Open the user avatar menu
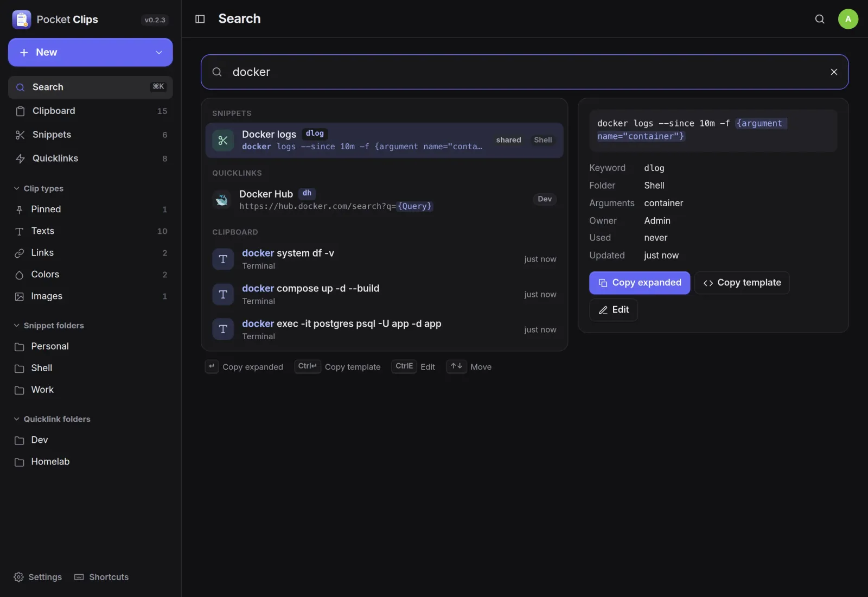This screenshot has width=868, height=597. click(848, 19)
